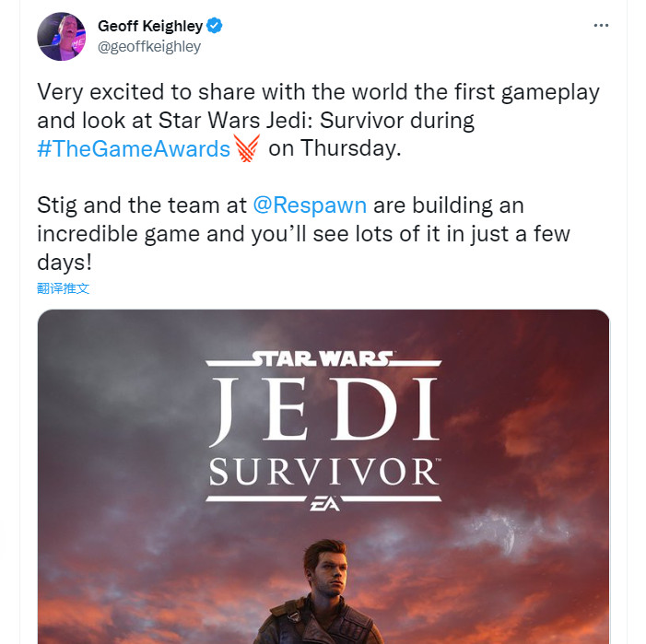Click the 翻译推文 translate tweet link
646x644 pixels.
64,288
